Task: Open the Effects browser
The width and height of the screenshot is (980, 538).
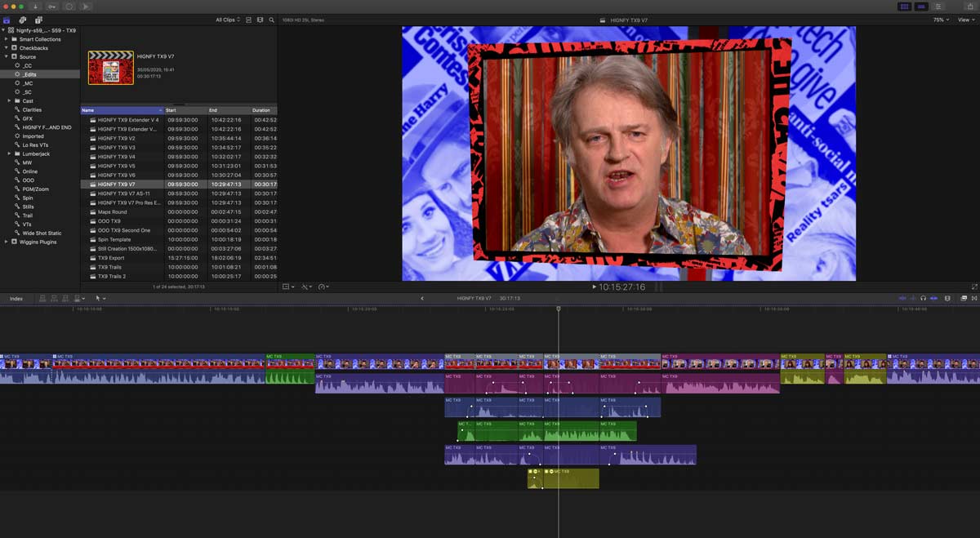Action: click(964, 299)
